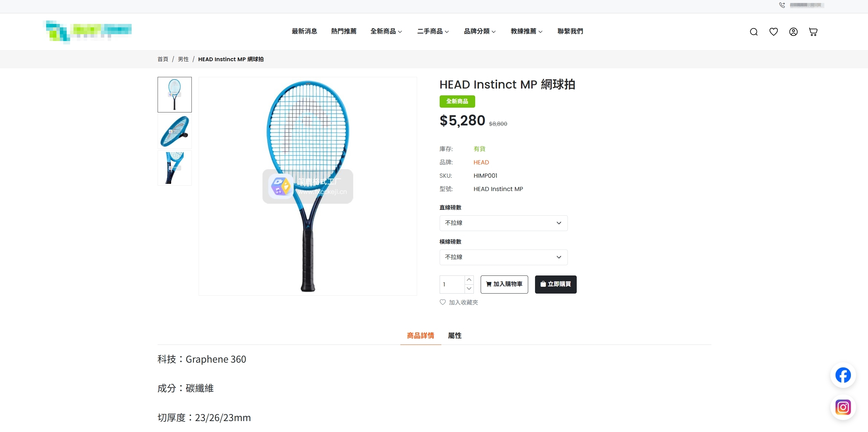Click the 立即購買 button

[x=556, y=284]
